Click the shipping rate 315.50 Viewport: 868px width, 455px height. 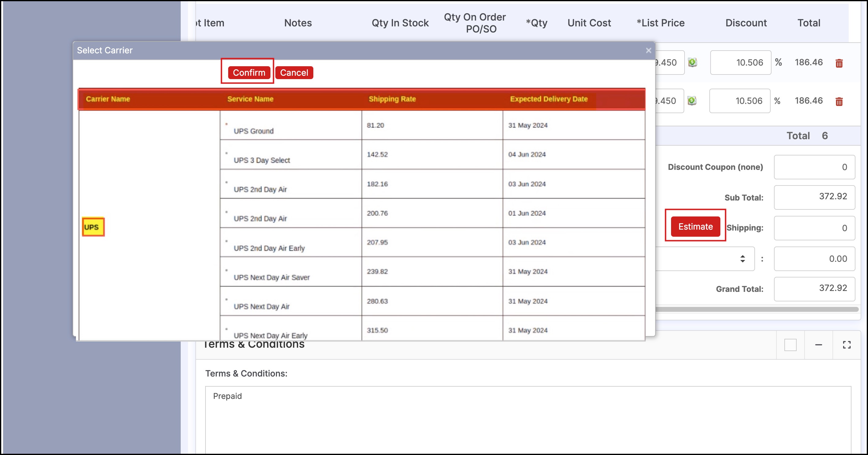[x=377, y=330]
